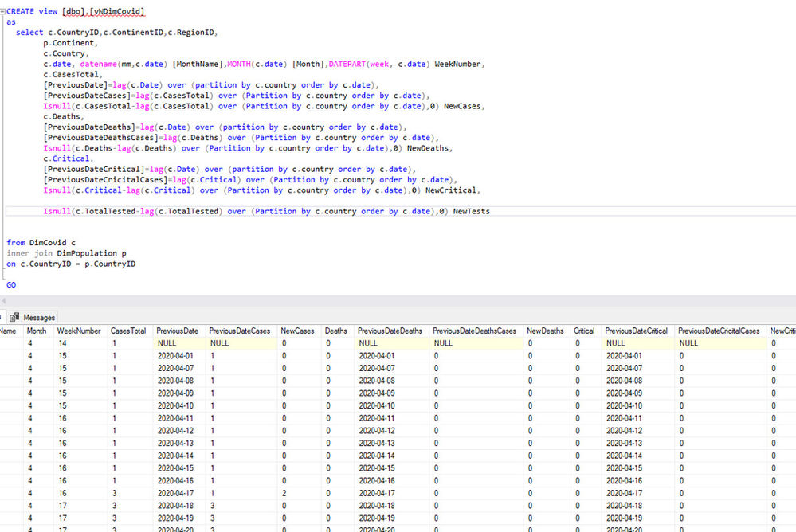Select the Critical column header
Image resolution: width=796 pixels, height=532 pixels.
[x=584, y=331]
